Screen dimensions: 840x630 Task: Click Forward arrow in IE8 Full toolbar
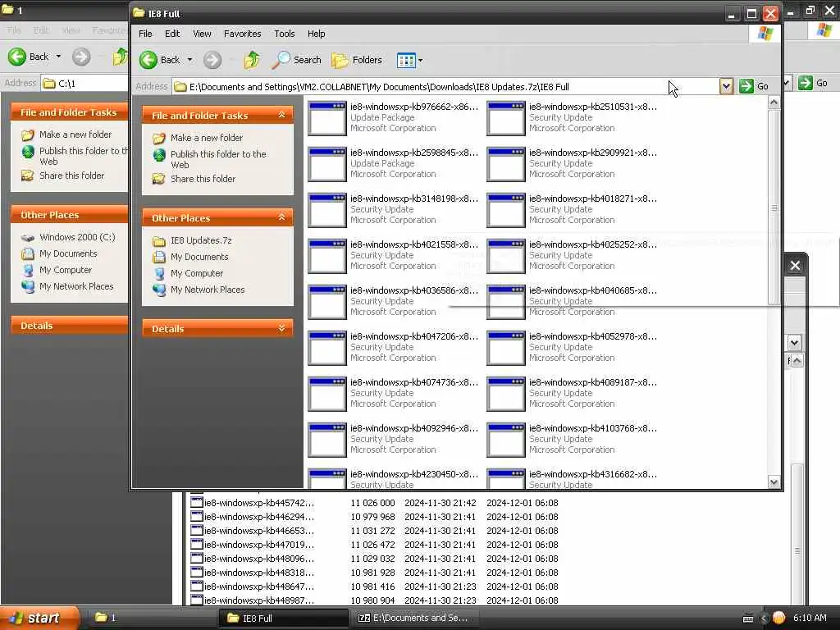(x=212, y=60)
